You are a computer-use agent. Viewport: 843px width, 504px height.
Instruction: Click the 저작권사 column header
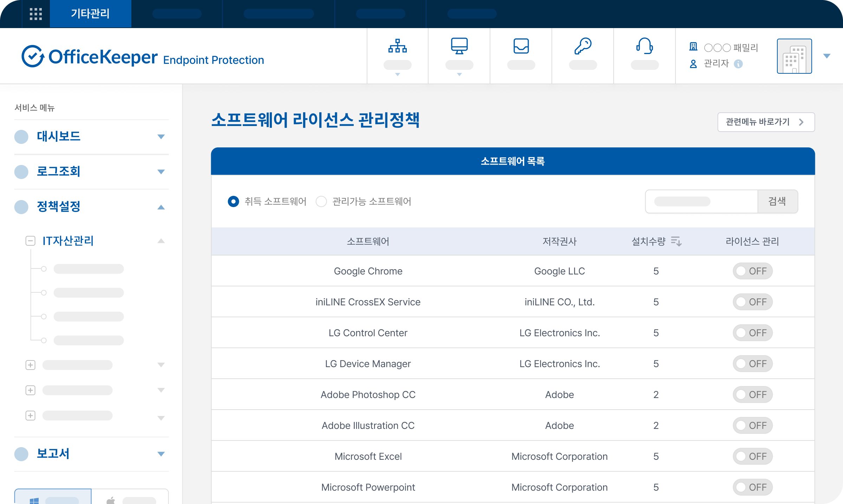[x=560, y=241]
